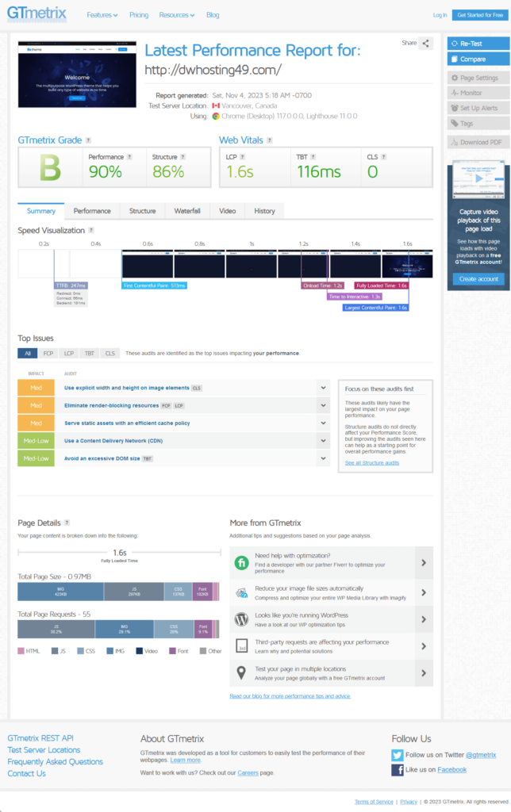Click the Font legend color swatch
511x812 pixels.
point(172,651)
